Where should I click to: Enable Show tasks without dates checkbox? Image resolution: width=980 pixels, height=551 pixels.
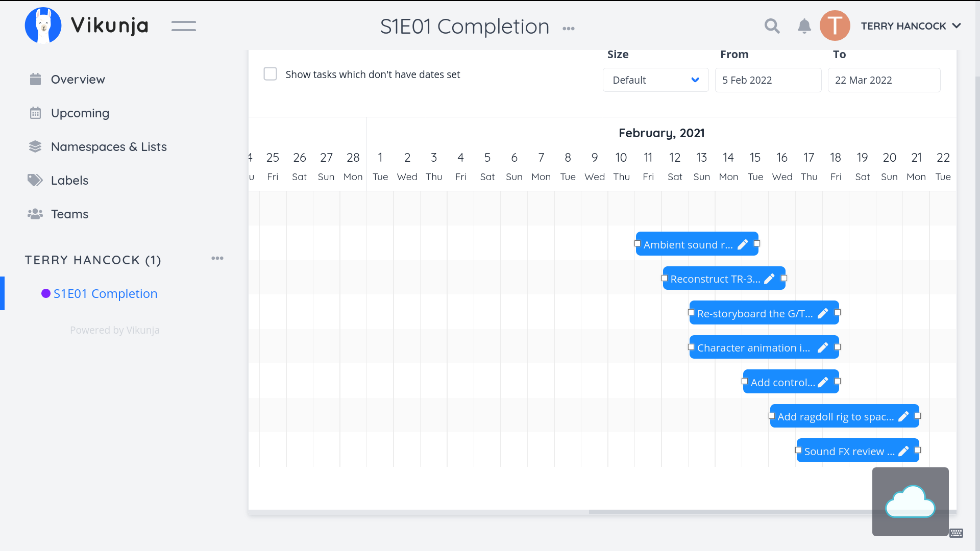[271, 74]
